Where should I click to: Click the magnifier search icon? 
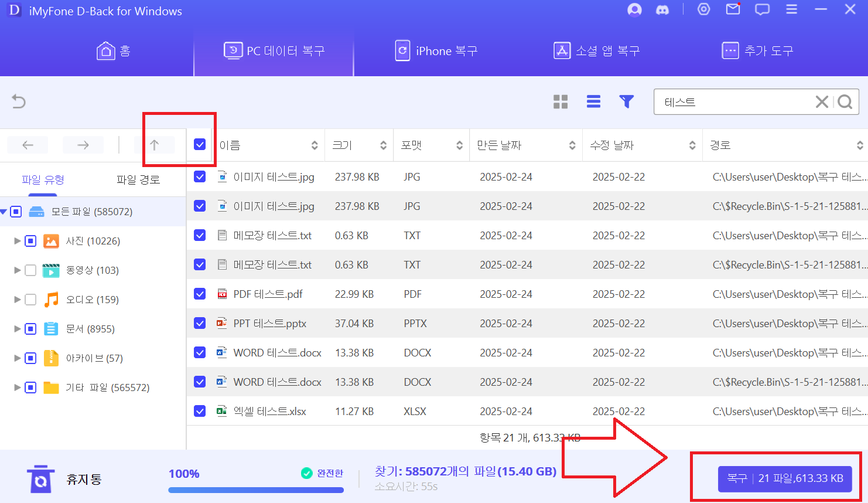point(845,102)
